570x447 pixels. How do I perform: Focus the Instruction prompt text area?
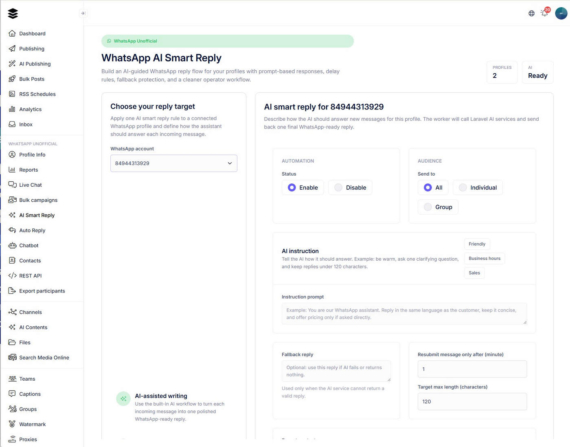click(x=404, y=314)
